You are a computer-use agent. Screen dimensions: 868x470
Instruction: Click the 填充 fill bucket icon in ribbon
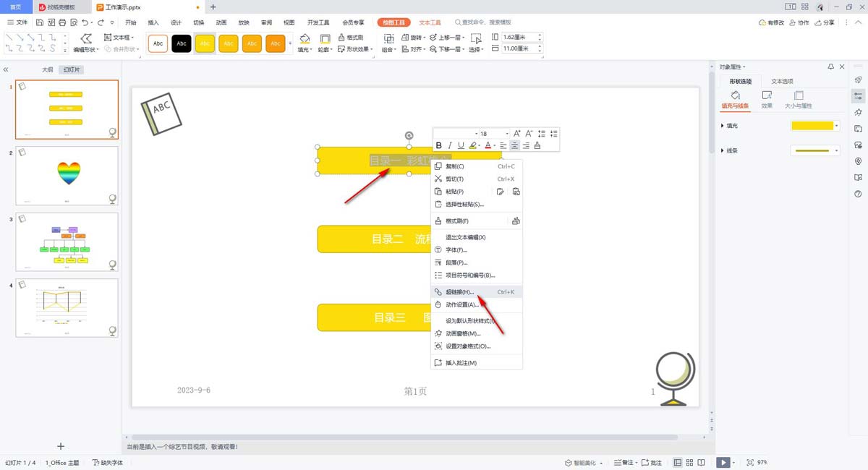coord(305,38)
